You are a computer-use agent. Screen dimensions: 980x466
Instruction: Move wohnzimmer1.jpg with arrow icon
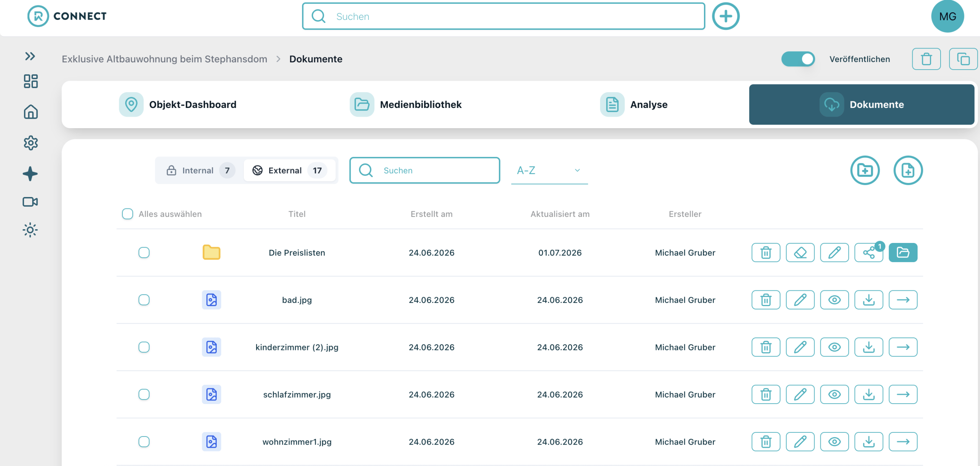click(903, 442)
